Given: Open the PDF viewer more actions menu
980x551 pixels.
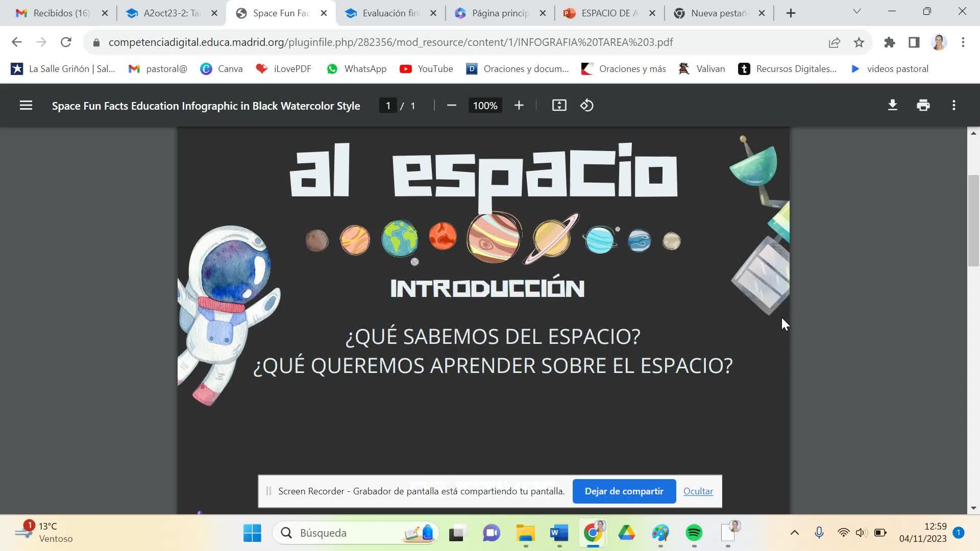Looking at the screenshot, I should [953, 106].
